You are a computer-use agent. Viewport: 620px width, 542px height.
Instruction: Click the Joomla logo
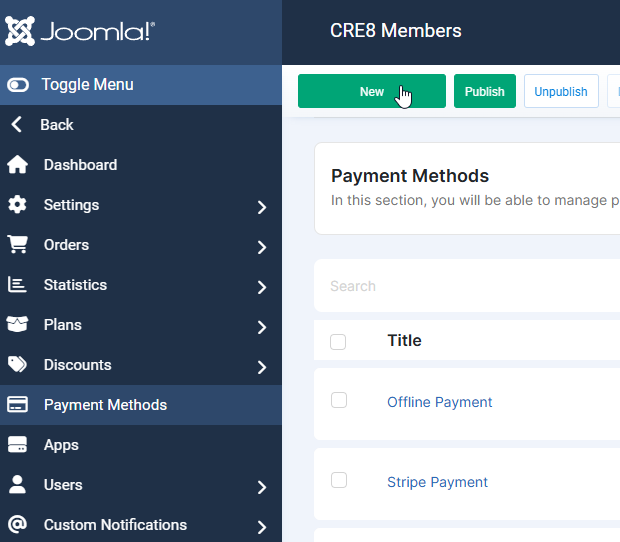80,31
